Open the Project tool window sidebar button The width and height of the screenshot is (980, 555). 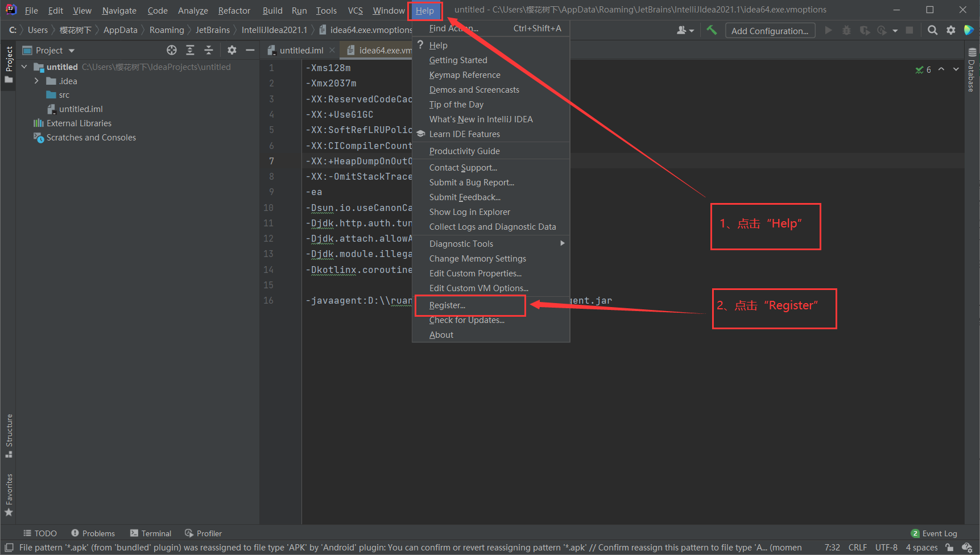[9, 64]
